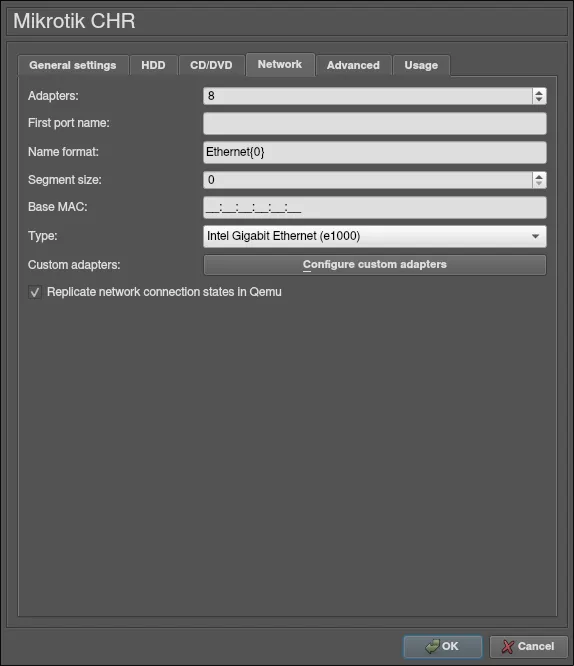The image size is (574, 666).
Task: Open the adapter Type dropdown
Action: (x=375, y=236)
